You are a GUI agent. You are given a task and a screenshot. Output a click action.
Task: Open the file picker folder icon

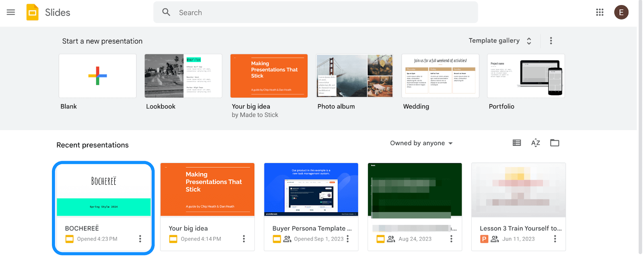(555, 143)
